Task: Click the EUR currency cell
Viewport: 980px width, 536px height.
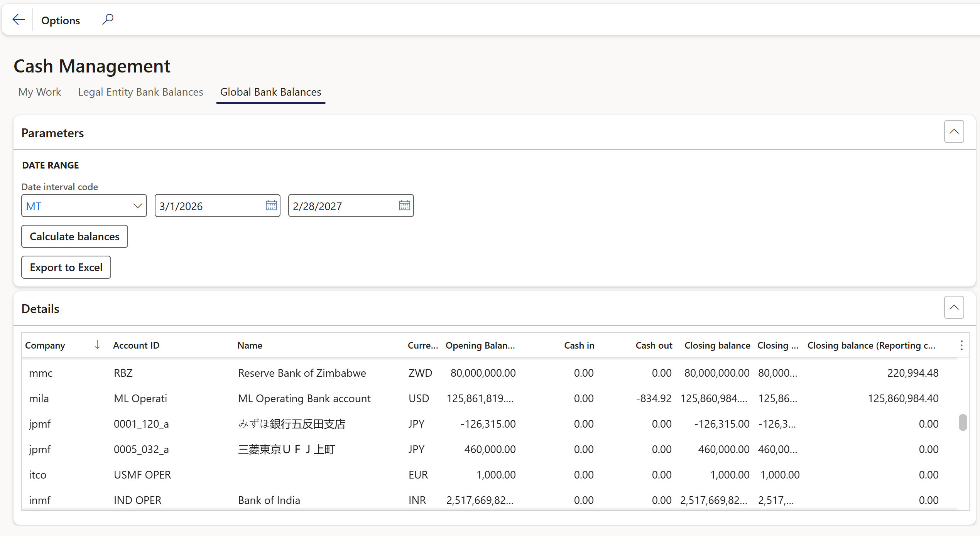Action: [418, 475]
